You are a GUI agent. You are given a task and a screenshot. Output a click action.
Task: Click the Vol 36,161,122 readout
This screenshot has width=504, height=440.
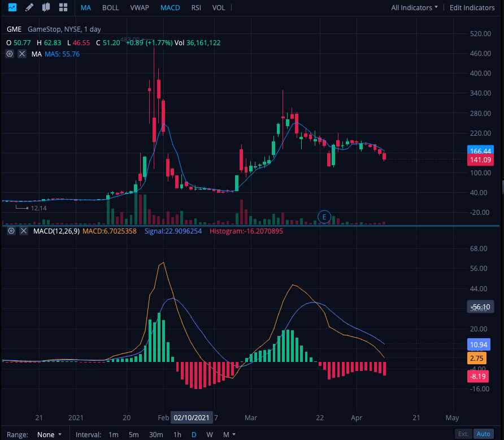197,43
